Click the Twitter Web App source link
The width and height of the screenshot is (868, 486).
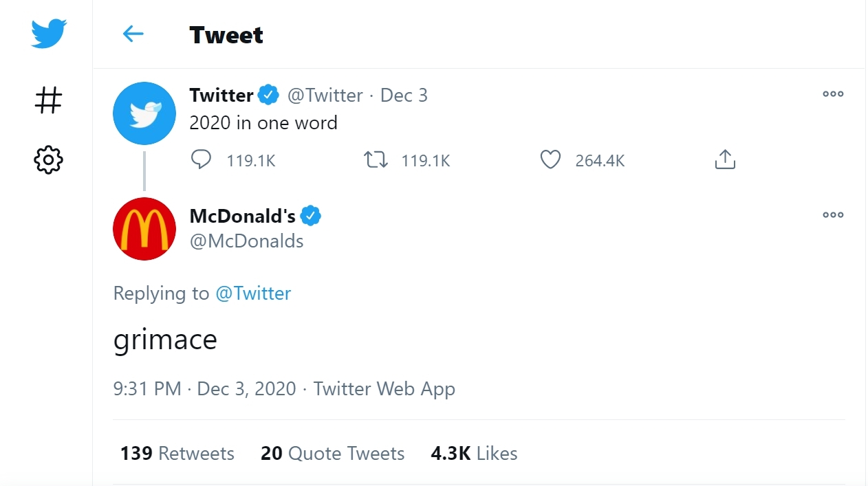(384, 389)
